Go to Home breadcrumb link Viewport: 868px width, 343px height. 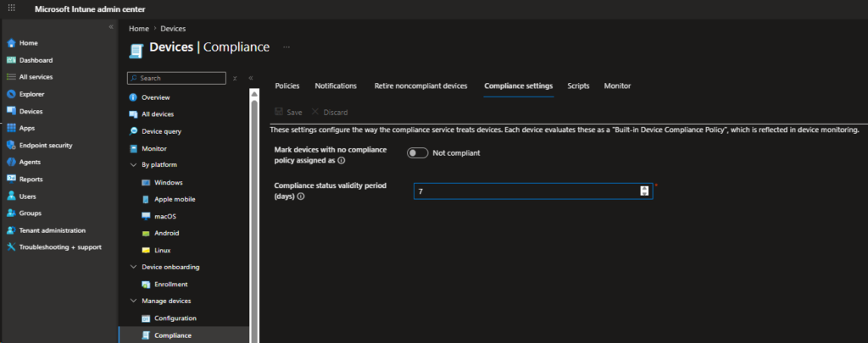click(139, 29)
